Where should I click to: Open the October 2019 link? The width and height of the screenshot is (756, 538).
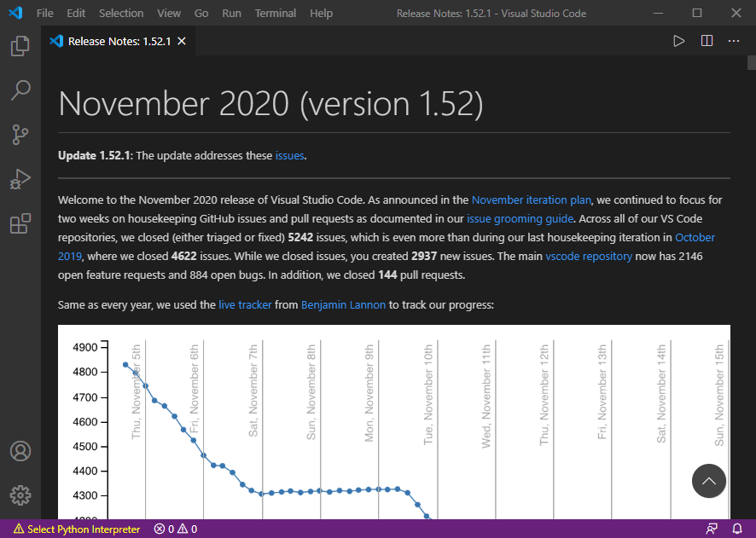(695, 237)
